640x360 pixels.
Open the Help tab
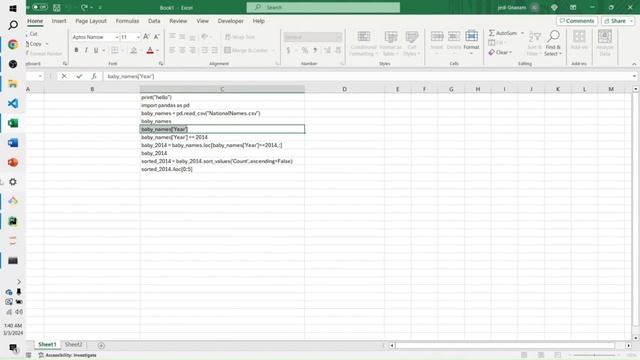pos(258,21)
